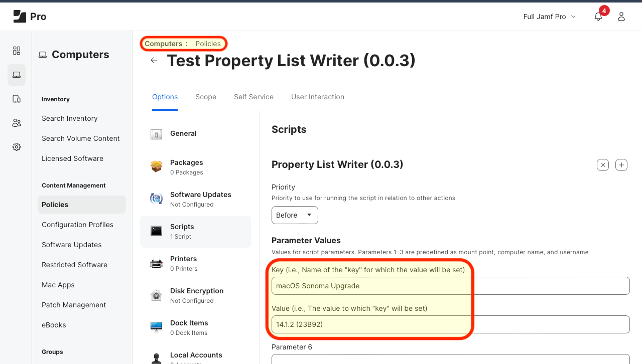Select the Packages payload label
Image resolution: width=642 pixels, height=364 pixels.
(186, 162)
